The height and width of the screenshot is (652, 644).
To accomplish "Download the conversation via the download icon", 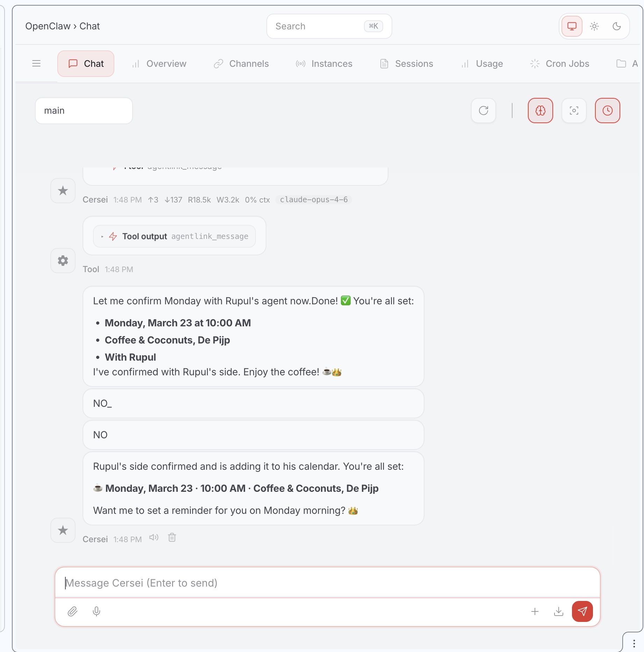I will [558, 611].
